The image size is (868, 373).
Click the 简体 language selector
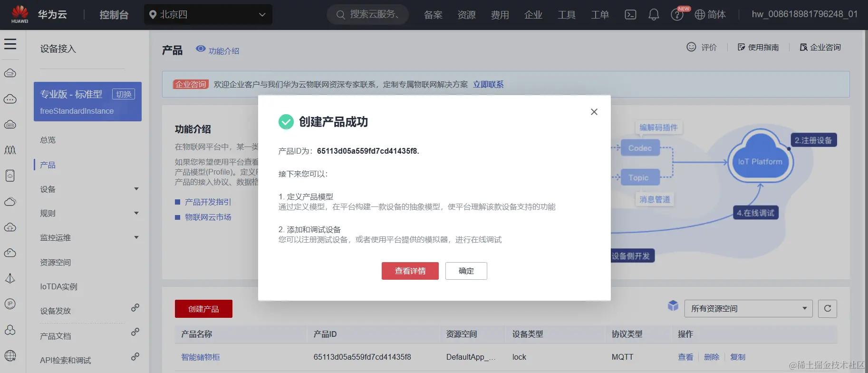(x=716, y=15)
